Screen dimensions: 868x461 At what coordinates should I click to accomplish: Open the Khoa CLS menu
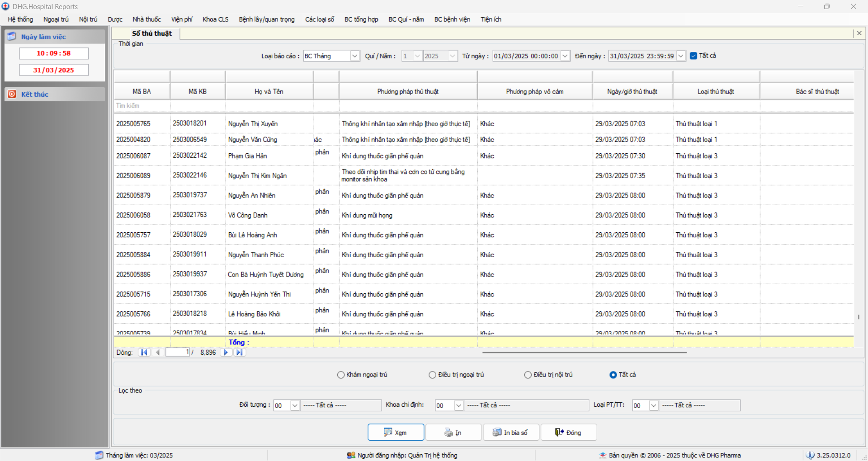click(216, 19)
